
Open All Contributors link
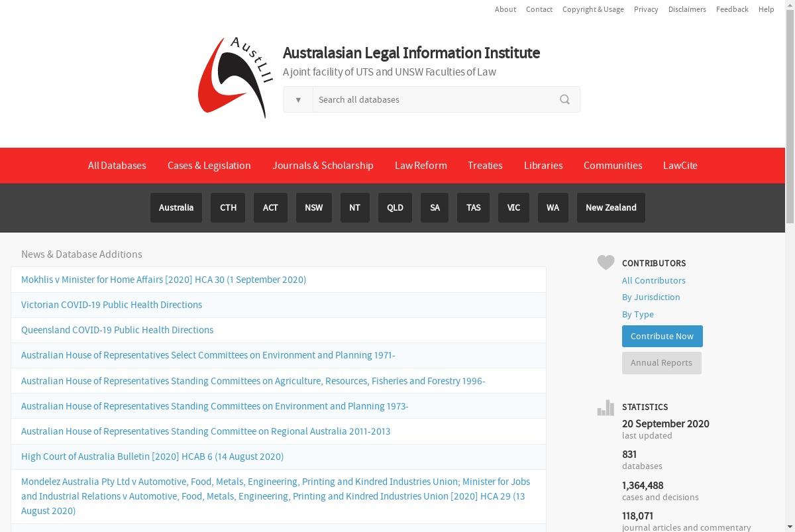tap(654, 280)
